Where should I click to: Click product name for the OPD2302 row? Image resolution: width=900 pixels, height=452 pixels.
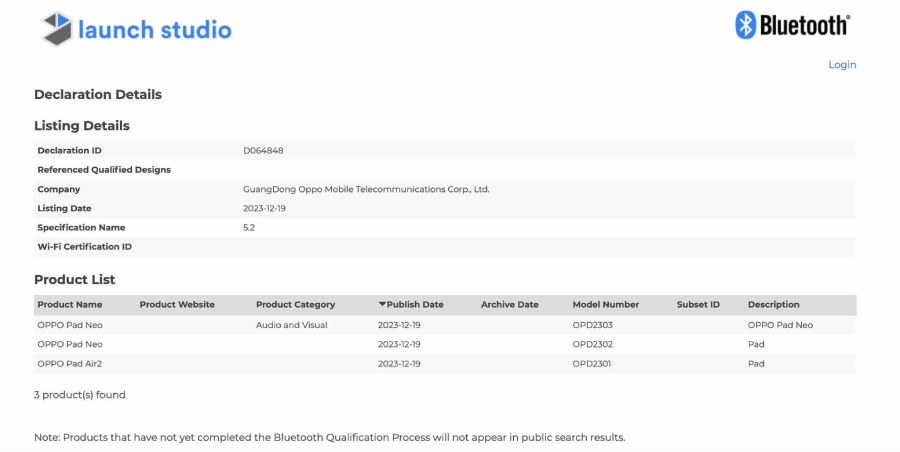(x=70, y=345)
